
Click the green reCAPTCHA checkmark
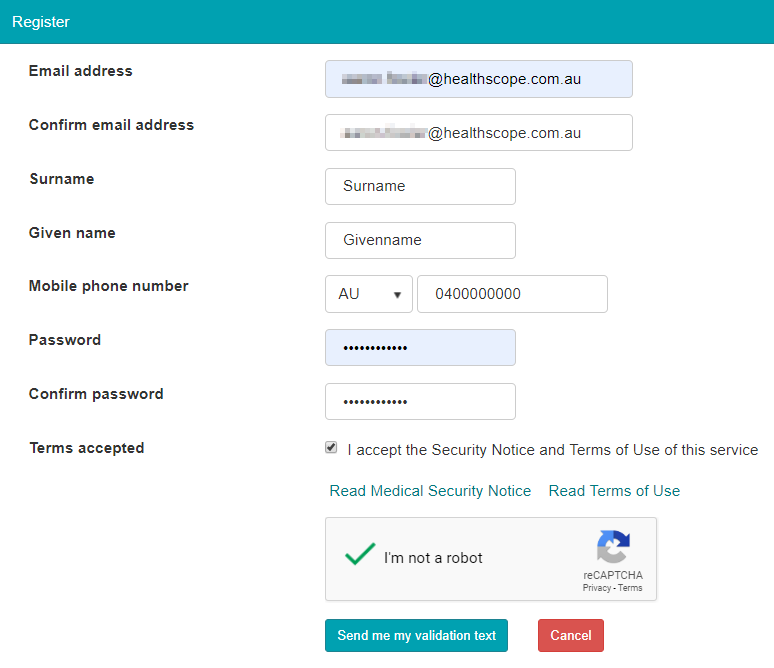(x=359, y=555)
